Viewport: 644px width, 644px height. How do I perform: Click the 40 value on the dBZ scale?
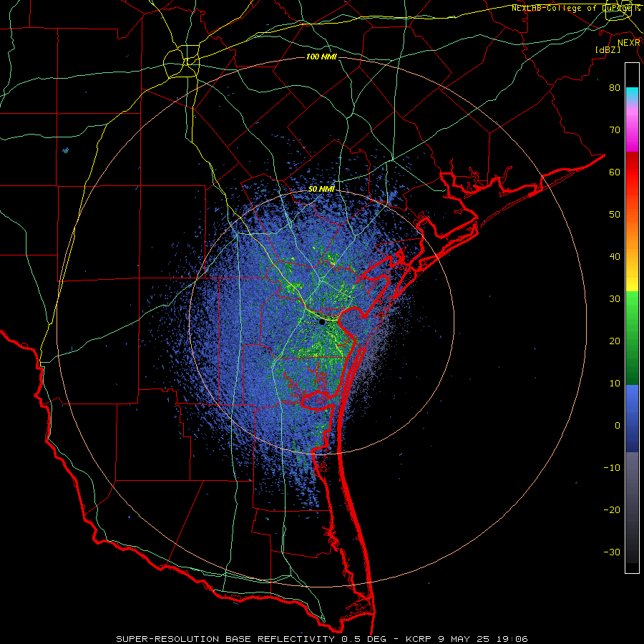[615, 257]
